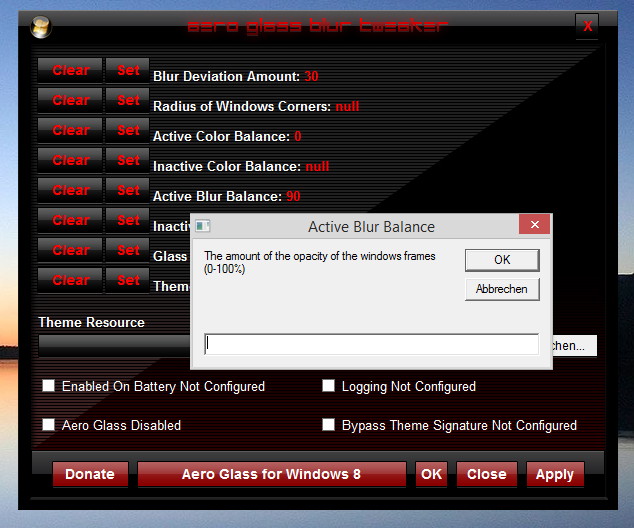Screen dimensions: 634x528
Task: Set the Active Color Balance value
Action: (128, 130)
